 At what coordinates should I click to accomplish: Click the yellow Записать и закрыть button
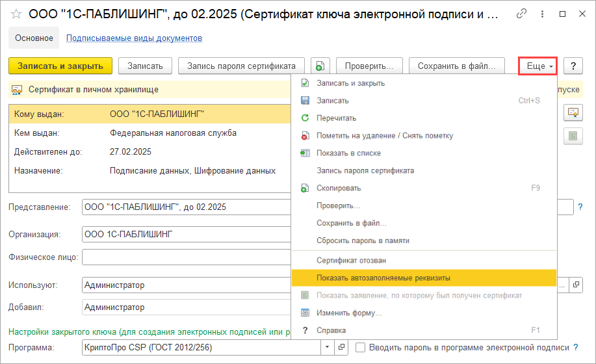[60, 66]
